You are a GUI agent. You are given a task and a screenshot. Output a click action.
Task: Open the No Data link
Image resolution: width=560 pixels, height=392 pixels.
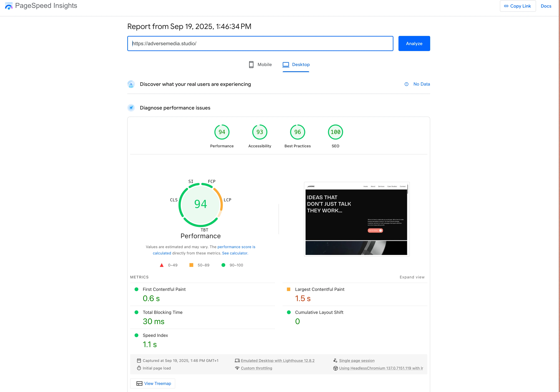point(421,84)
